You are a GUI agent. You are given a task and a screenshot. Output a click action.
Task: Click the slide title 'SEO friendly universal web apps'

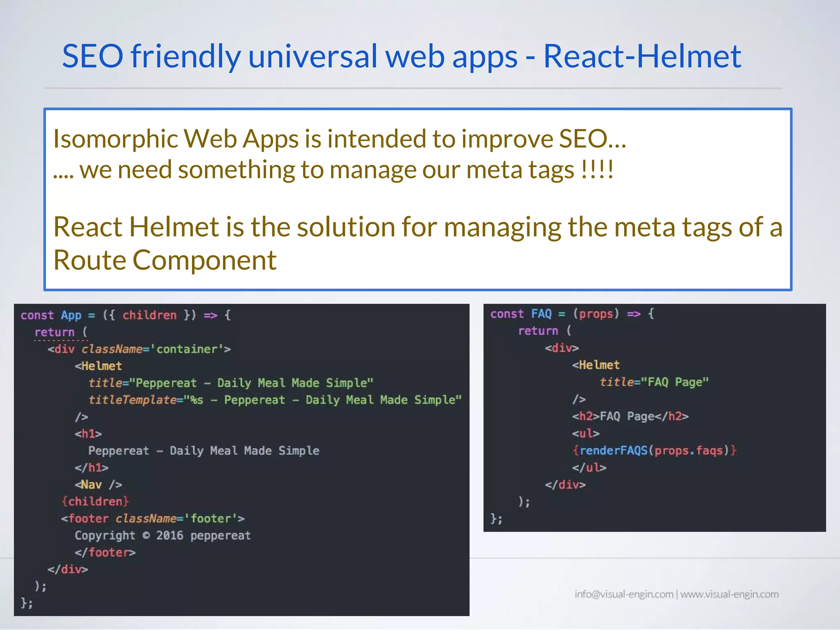289,56
